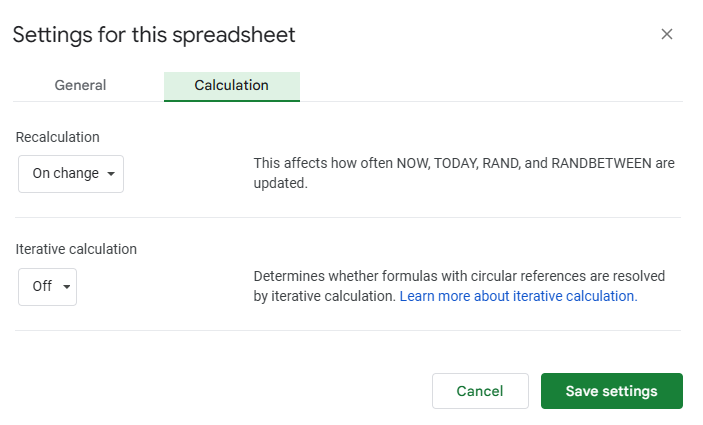The width and height of the screenshot is (703, 425).
Task: Click the word 'RANDBETWEEN' in the description
Action: (601, 163)
